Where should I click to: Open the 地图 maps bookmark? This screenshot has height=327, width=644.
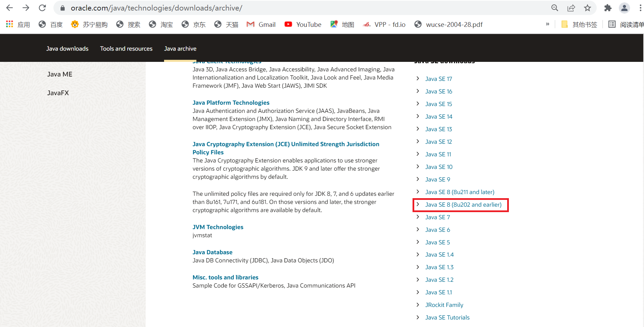[x=342, y=24]
